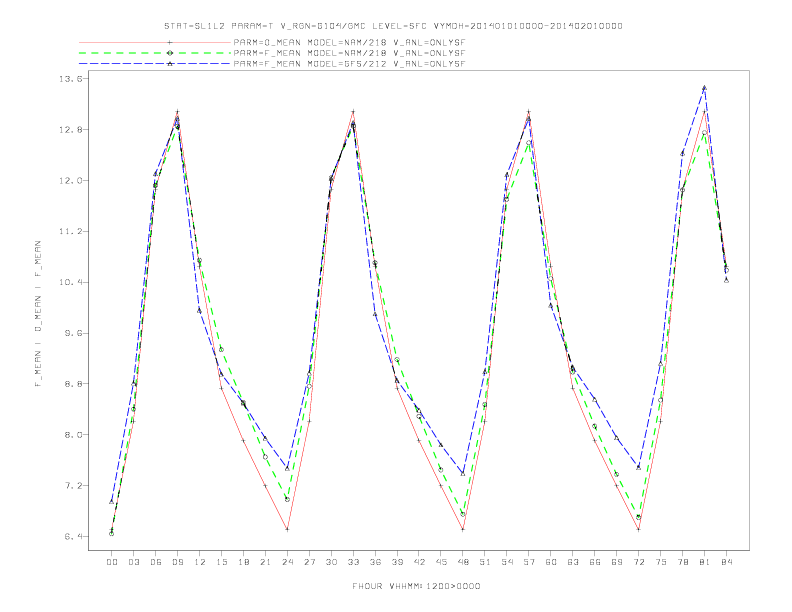Click the green NAM circle marker at hour 21

(265, 456)
